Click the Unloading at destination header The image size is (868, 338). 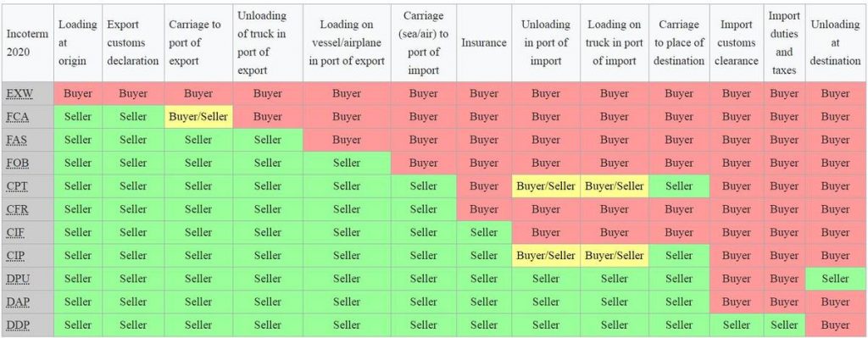pos(835,42)
